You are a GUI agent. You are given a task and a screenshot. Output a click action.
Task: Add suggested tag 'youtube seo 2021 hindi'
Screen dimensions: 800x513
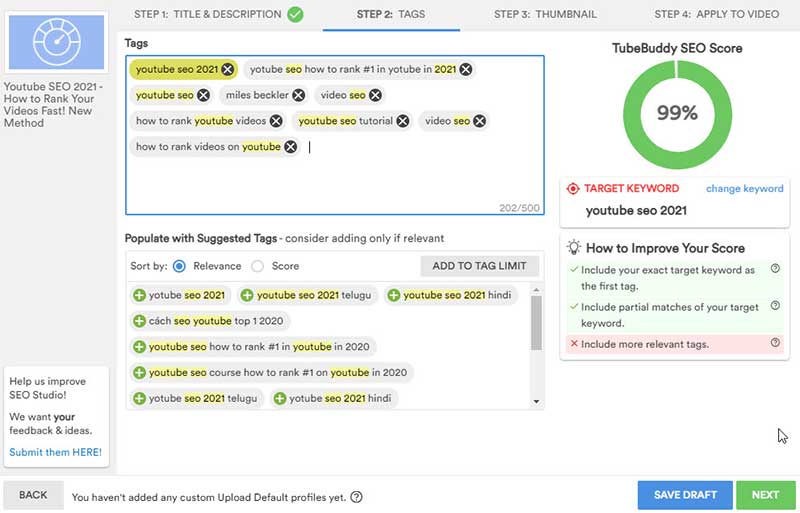click(393, 295)
